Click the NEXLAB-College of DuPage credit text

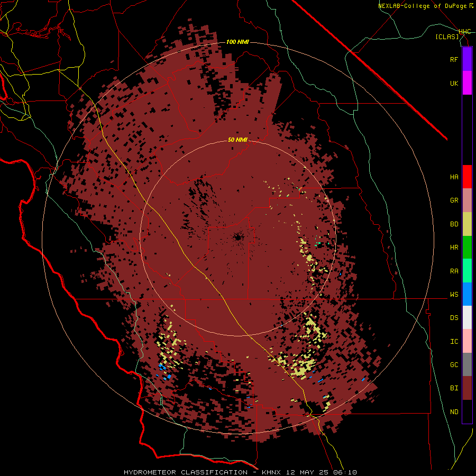[x=422, y=6]
